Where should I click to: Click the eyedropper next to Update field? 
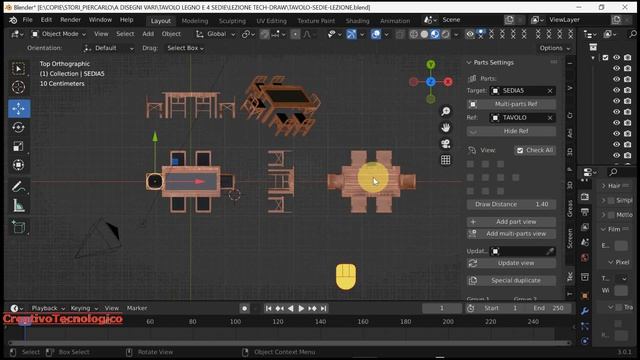[550, 251]
